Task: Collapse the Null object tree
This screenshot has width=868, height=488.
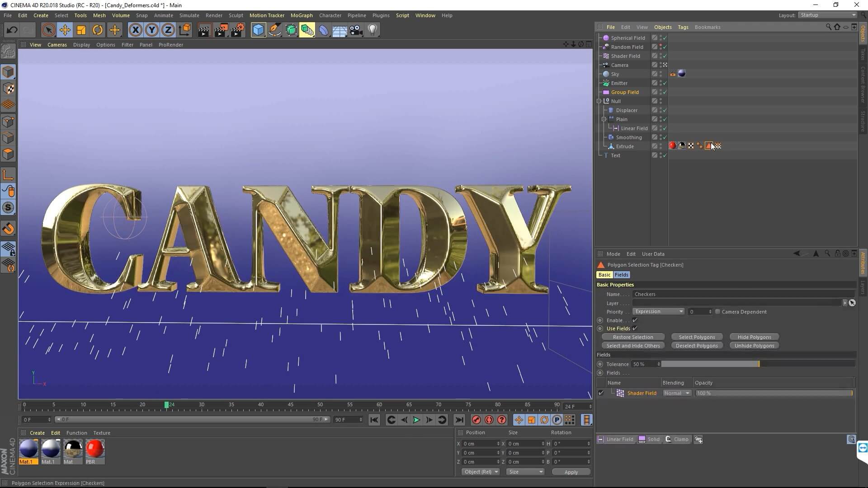Action: [599, 101]
